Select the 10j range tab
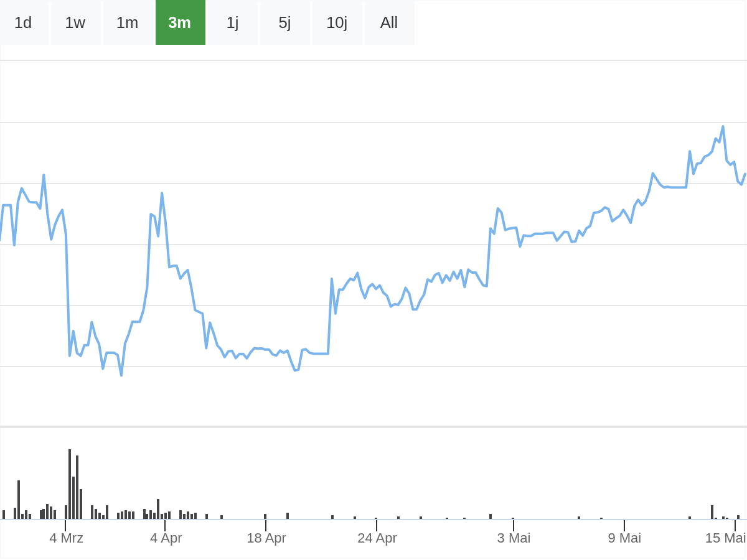 pos(337,22)
